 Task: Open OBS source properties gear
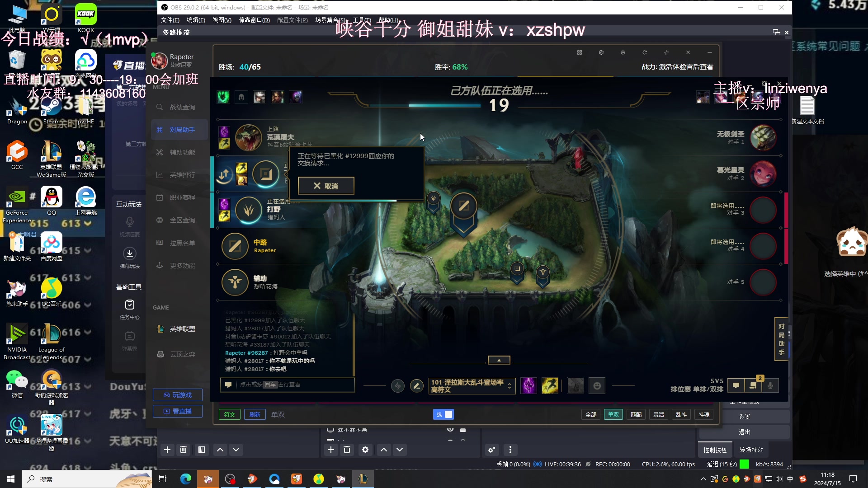[365, 450]
